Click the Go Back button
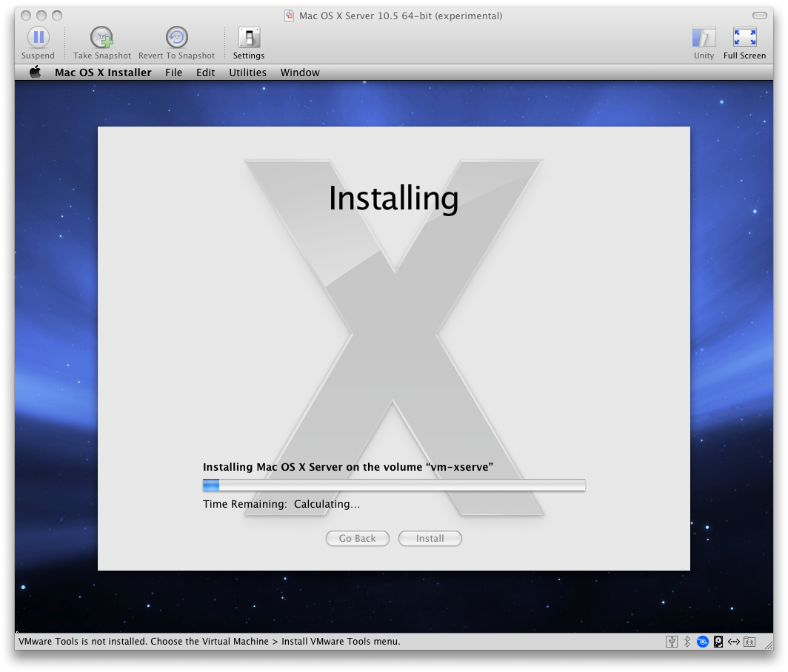Screen dimensions: 788x672 (357, 538)
